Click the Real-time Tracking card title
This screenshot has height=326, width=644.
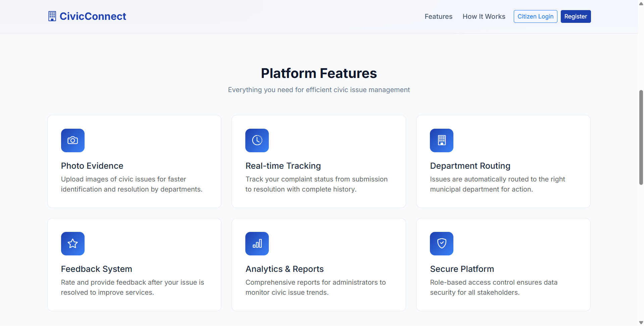[283, 166]
